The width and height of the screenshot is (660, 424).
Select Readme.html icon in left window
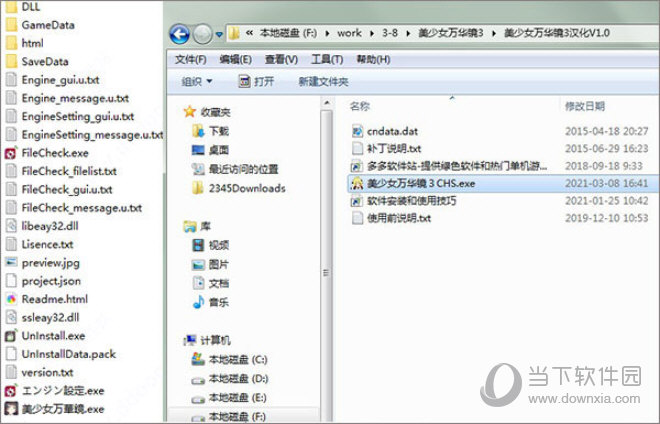point(11,299)
